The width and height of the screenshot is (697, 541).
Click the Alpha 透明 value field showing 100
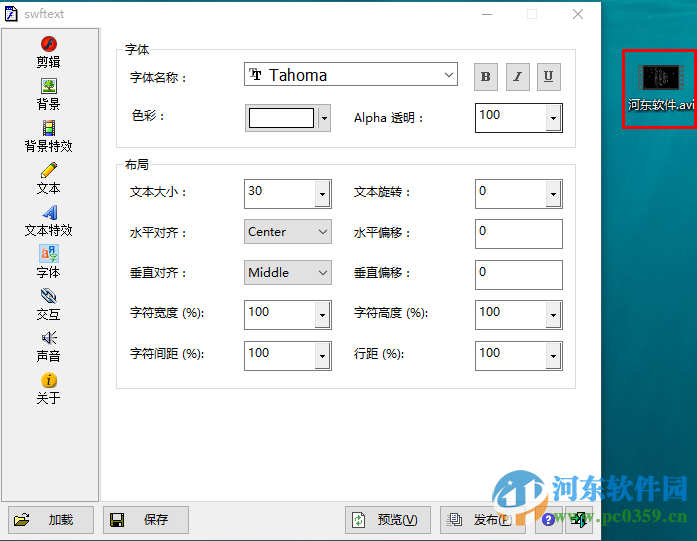pyautogui.click(x=511, y=118)
